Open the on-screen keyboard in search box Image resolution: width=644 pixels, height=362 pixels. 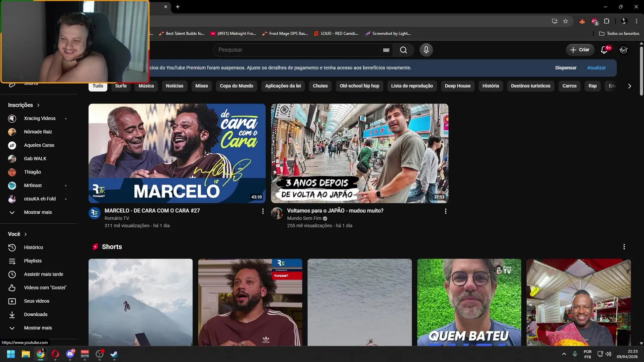(x=386, y=50)
